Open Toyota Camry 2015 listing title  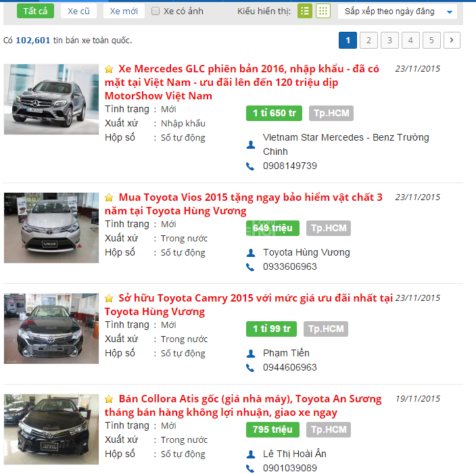click(249, 305)
